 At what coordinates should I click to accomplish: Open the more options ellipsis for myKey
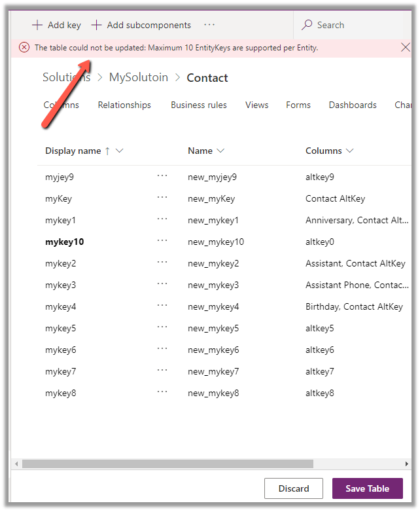coord(162,198)
